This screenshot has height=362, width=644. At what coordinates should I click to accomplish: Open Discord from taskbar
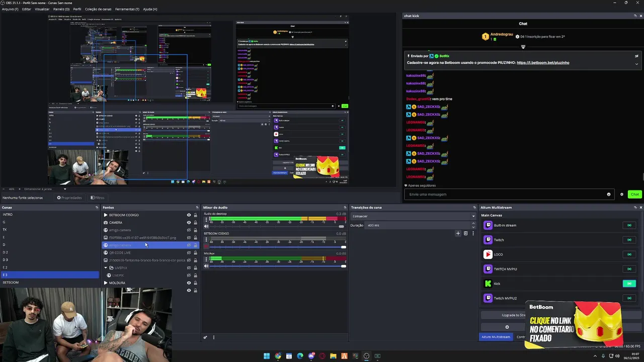(311, 356)
